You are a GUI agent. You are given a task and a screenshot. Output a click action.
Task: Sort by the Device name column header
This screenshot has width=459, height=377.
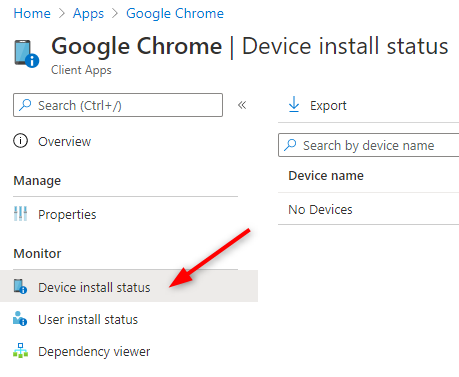[x=326, y=175]
